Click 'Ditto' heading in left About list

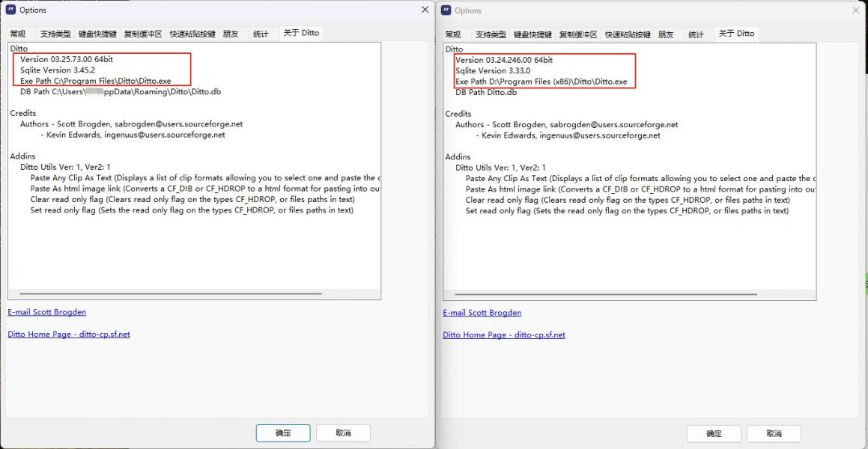[x=19, y=49]
